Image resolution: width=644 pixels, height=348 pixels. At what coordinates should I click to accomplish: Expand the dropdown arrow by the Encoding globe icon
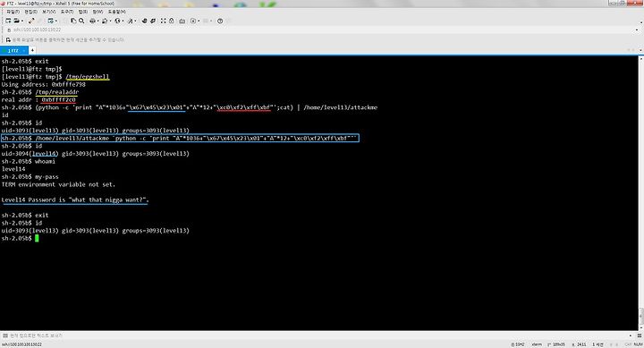point(123,21)
